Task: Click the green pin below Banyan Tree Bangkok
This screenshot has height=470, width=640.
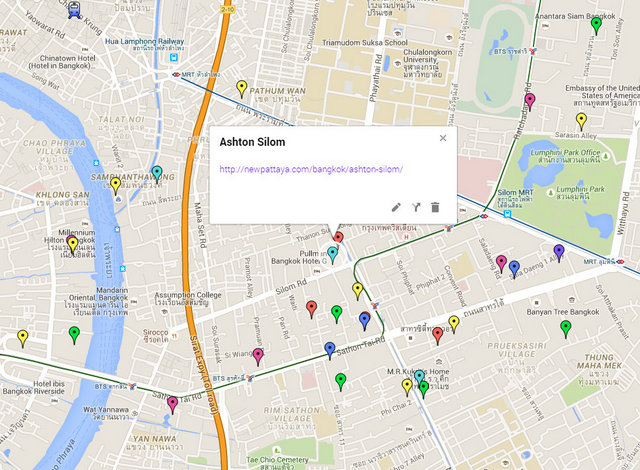Action: 565,329
